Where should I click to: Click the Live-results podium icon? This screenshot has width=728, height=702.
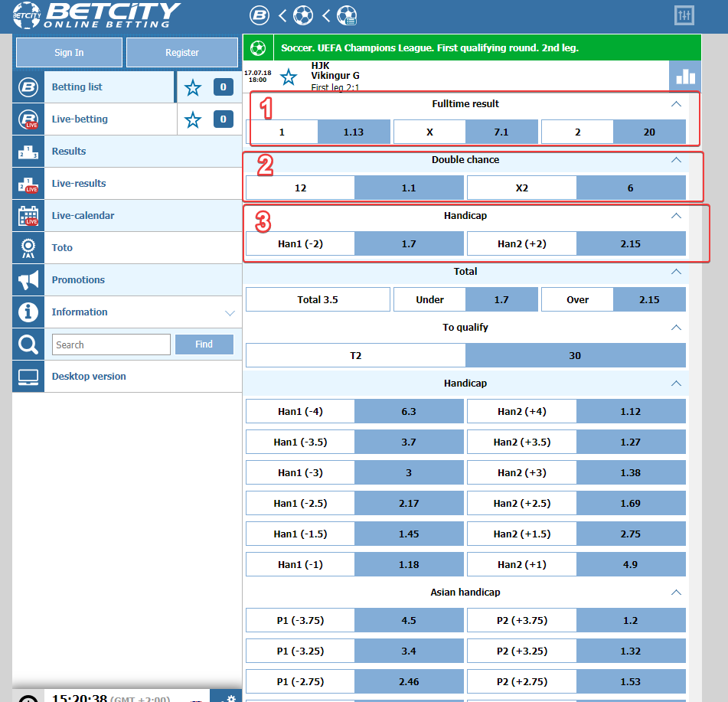[x=28, y=184]
